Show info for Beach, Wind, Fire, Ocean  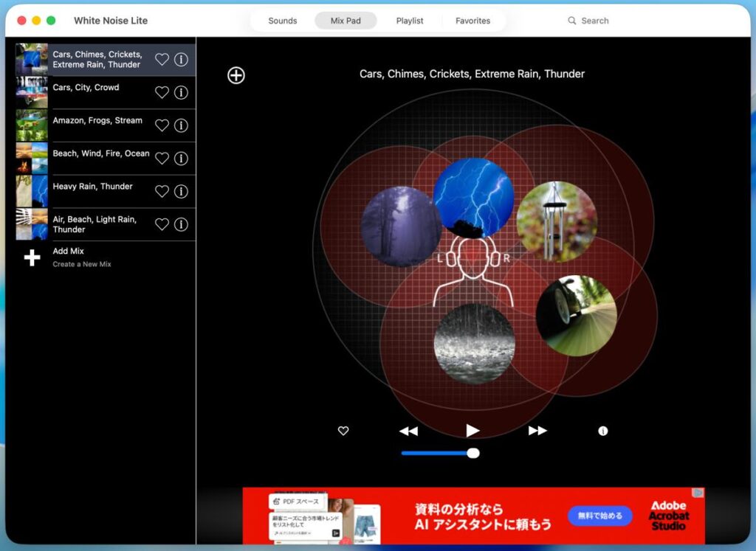click(181, 159)
